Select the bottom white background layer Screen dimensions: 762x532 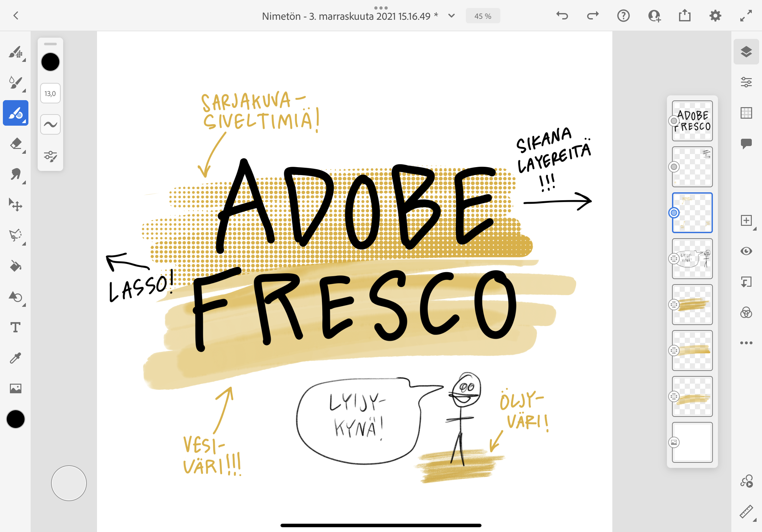[x=692, y=442]
